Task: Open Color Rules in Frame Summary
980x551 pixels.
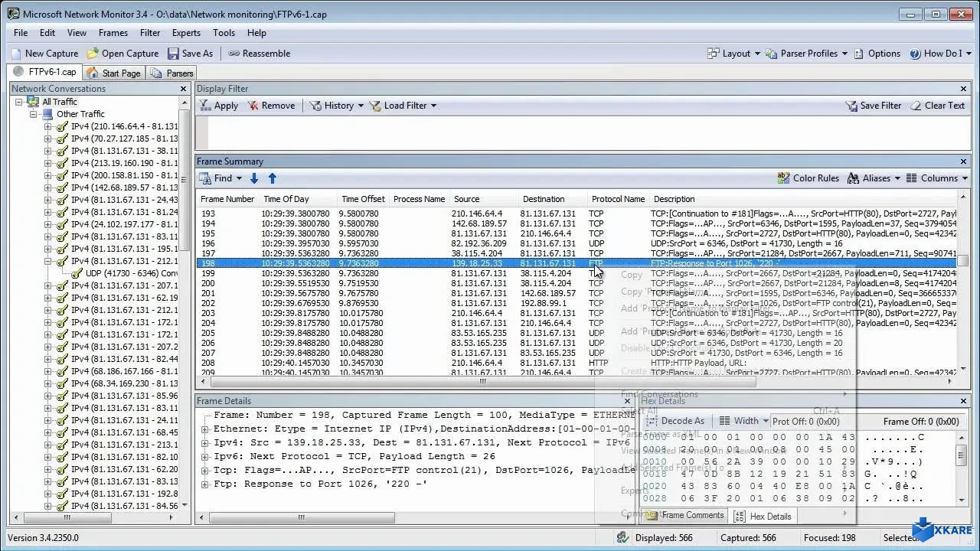Action: click(808, 178)
